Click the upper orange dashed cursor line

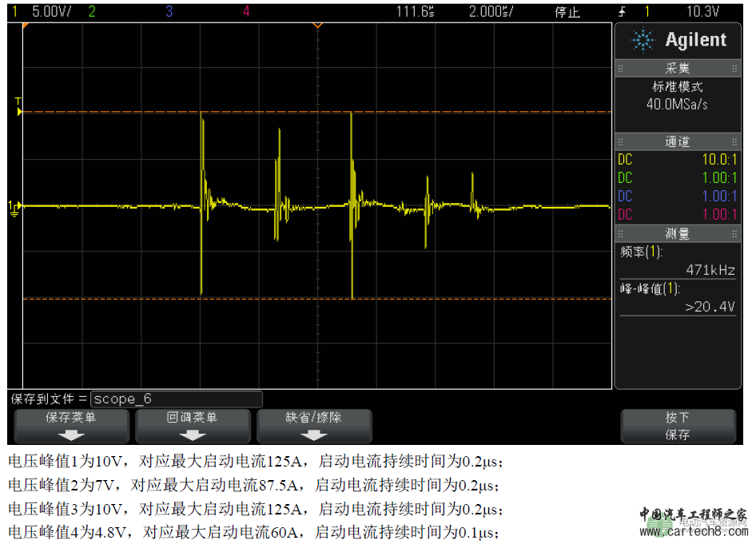[x=320, y=112]
